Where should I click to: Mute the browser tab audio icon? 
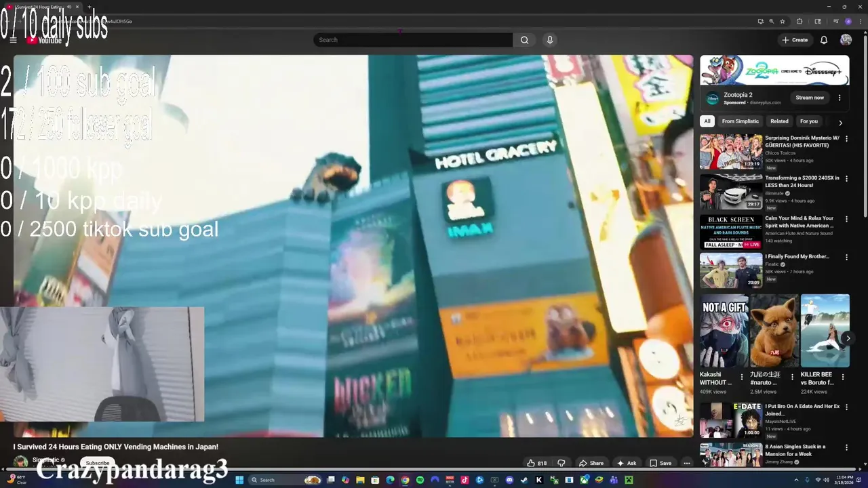point(69,7)
